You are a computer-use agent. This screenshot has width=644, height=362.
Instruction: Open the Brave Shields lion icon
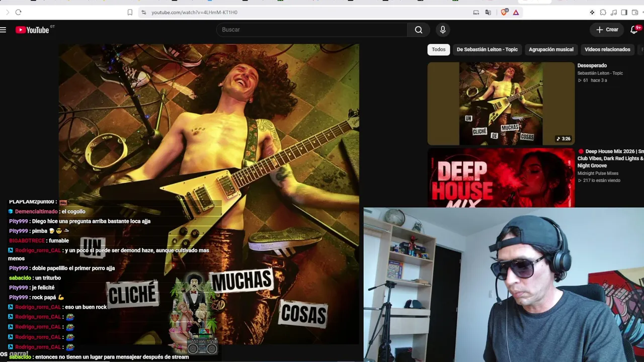pos(504,12)
